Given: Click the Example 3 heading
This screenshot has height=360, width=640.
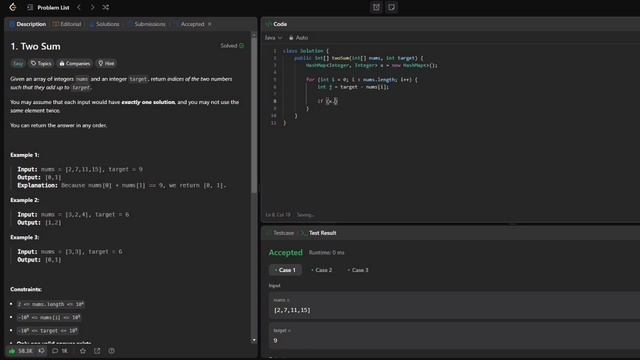Looking at the screenshot, I should 24,238.
